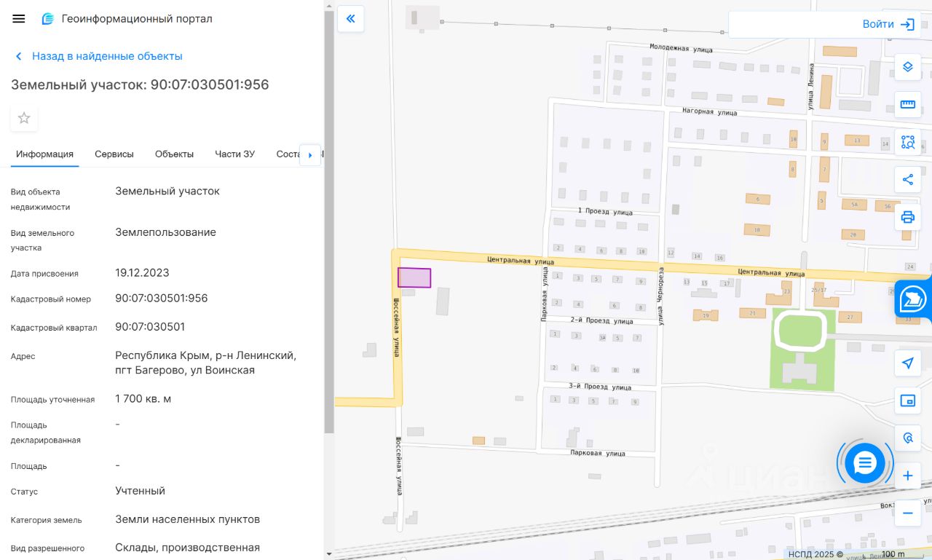Click the Земли населенных пунктов value

[188, 519]
